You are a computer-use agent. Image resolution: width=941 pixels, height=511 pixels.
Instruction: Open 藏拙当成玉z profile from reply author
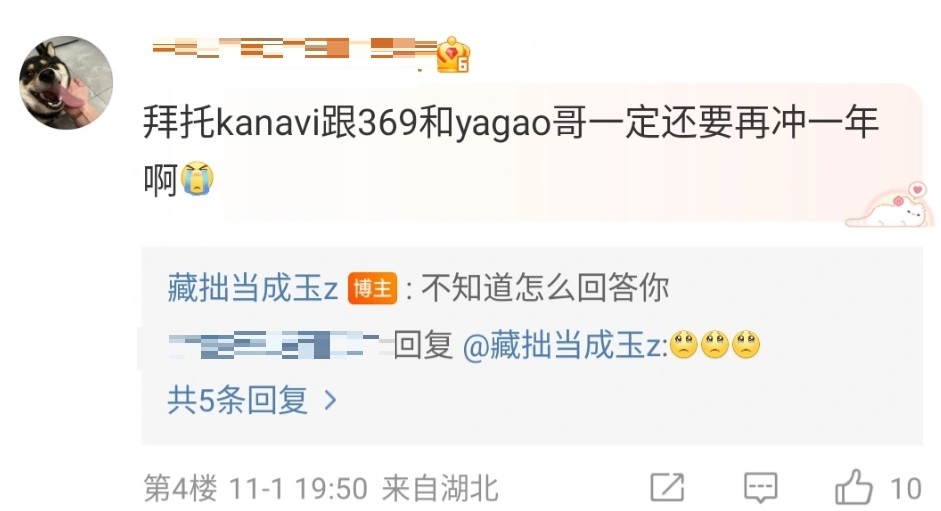(253, 288)
